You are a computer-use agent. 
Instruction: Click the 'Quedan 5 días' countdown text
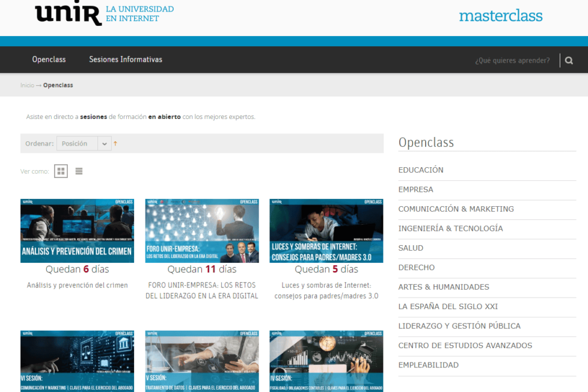(326, 269)
